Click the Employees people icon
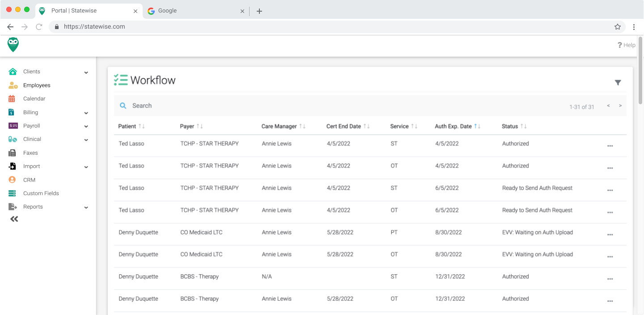 (13, 85)
